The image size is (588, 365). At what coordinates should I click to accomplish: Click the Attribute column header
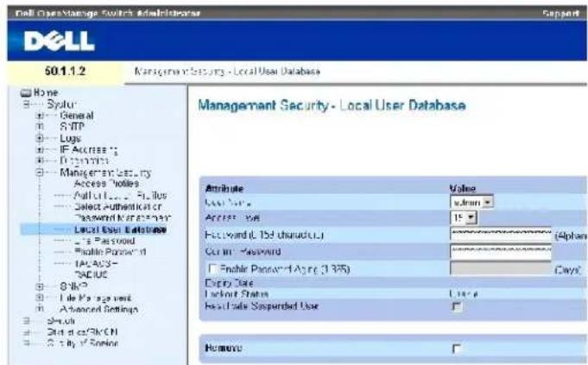(224, 188)
